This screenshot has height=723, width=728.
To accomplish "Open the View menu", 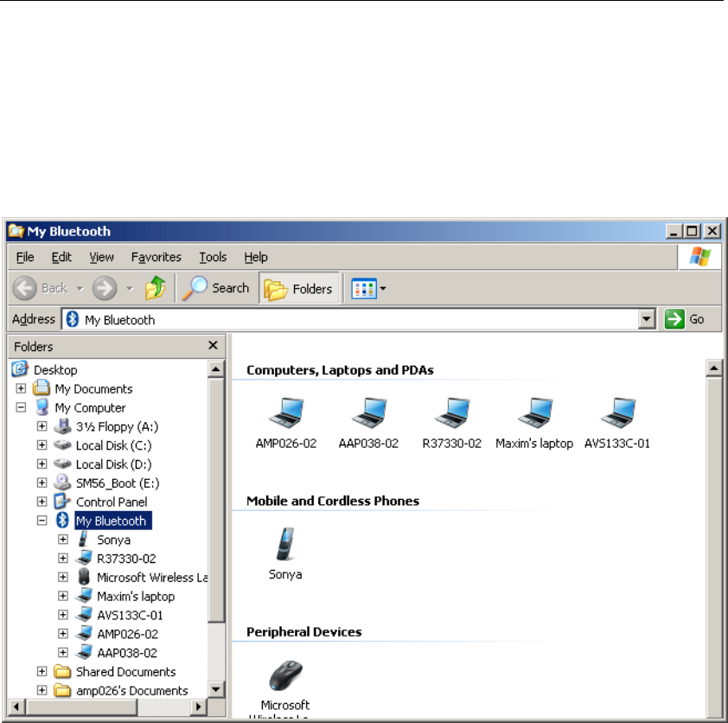I will pos(101,257).
